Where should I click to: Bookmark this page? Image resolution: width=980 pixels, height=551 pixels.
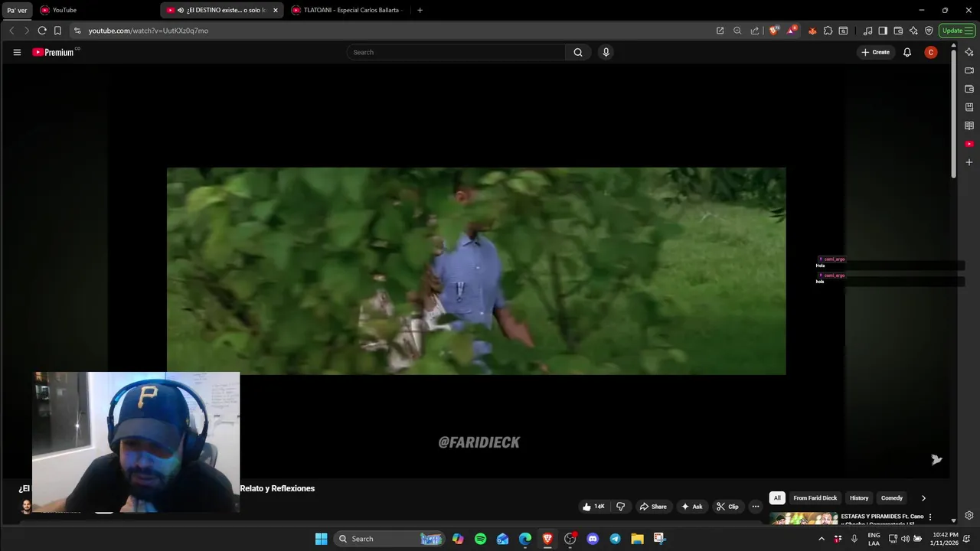(x=57, y=31)
